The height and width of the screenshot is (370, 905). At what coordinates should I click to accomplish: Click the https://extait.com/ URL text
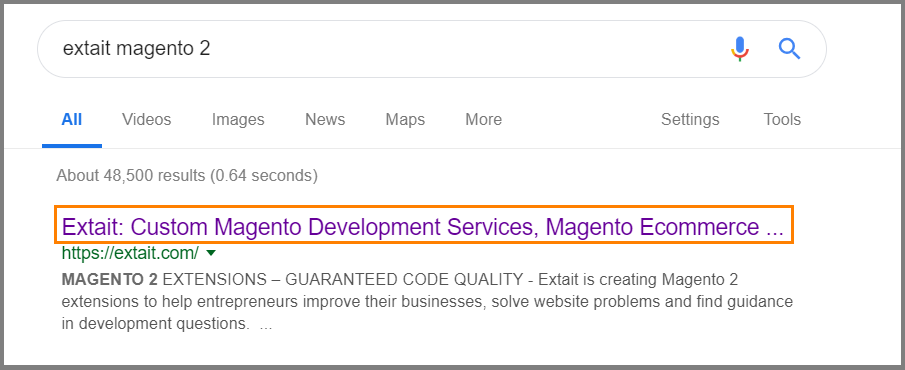coord(130,253)
